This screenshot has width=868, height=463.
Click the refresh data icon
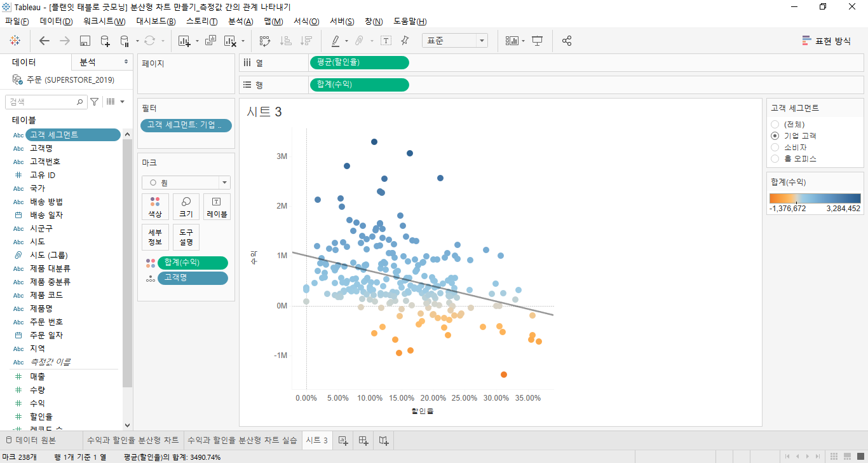(150, 41)
